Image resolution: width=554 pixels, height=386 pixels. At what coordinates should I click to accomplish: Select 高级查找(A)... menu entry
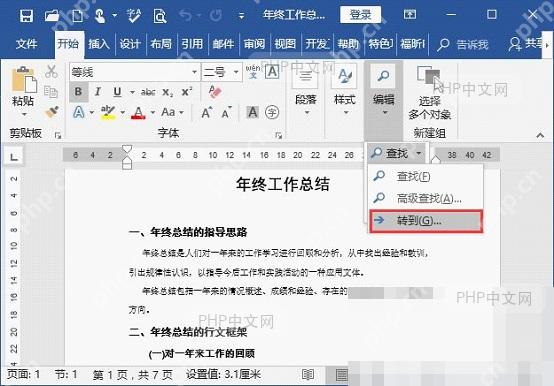point(425,198)
